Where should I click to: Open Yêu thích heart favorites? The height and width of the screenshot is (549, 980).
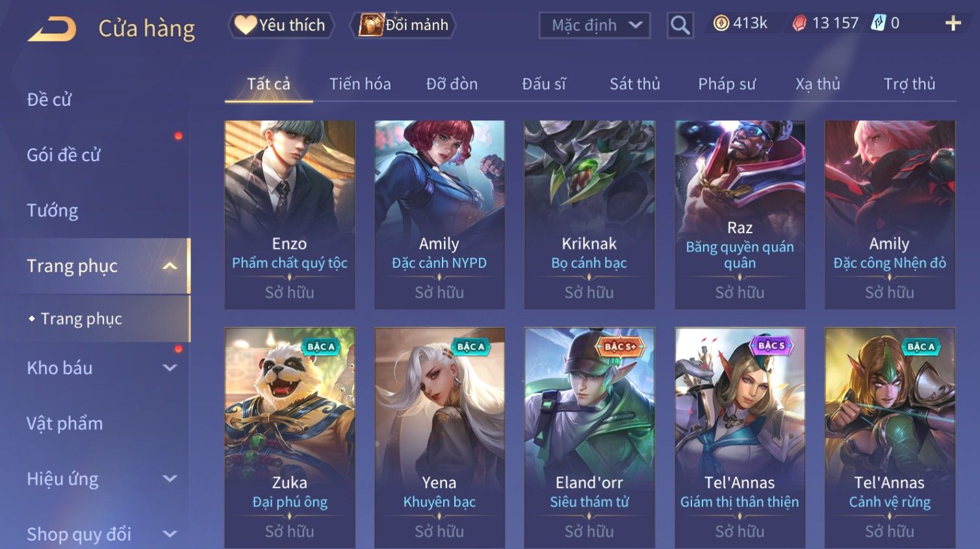(x=281, y=25)
